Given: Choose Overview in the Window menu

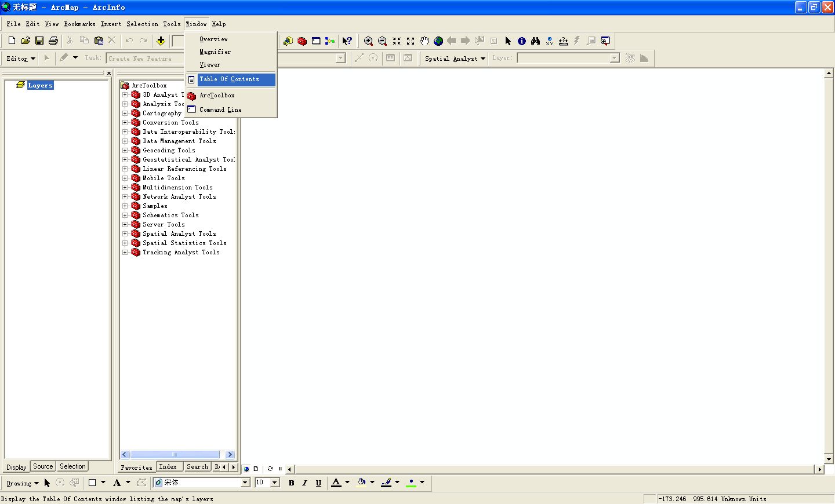Looking at the screenshot, I should click(x=231, y=39).
